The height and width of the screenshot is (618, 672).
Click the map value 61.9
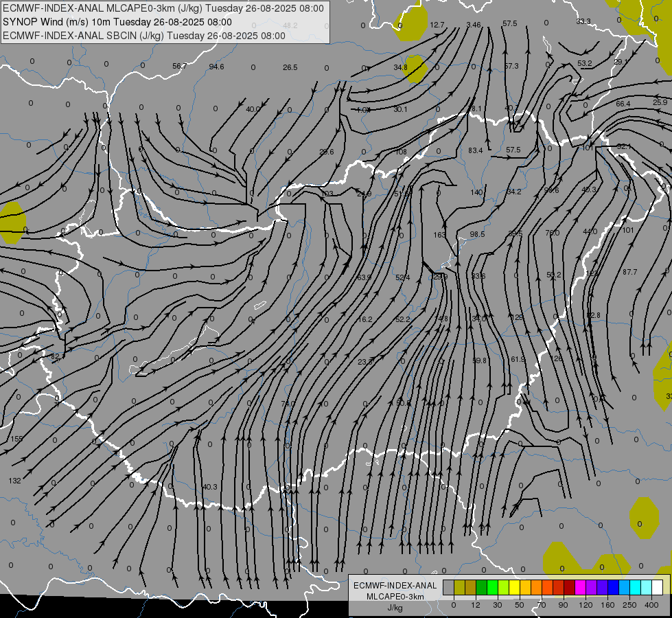[518, 359]
